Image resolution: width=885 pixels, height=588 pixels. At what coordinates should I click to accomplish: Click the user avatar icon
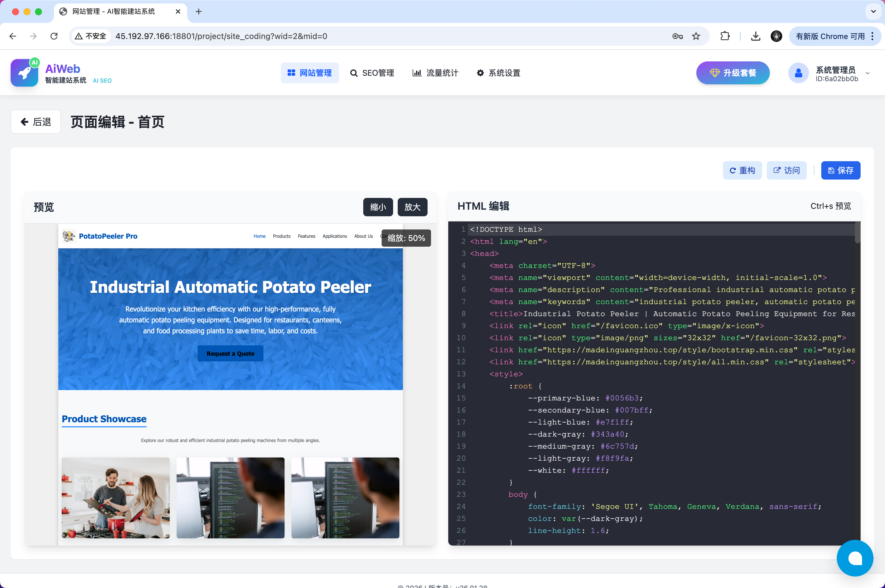(x=798, y=73)
